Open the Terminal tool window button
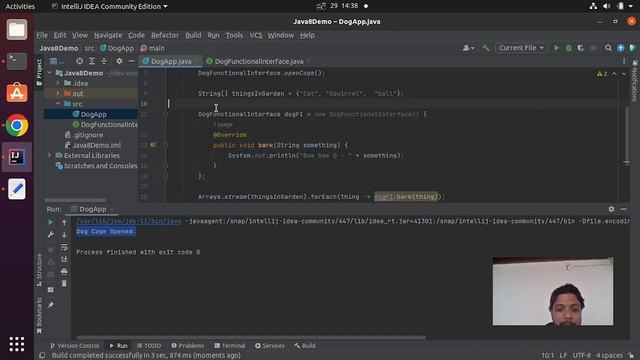The width and height of the screenshot is (640, 360). (x=230, y=346)
